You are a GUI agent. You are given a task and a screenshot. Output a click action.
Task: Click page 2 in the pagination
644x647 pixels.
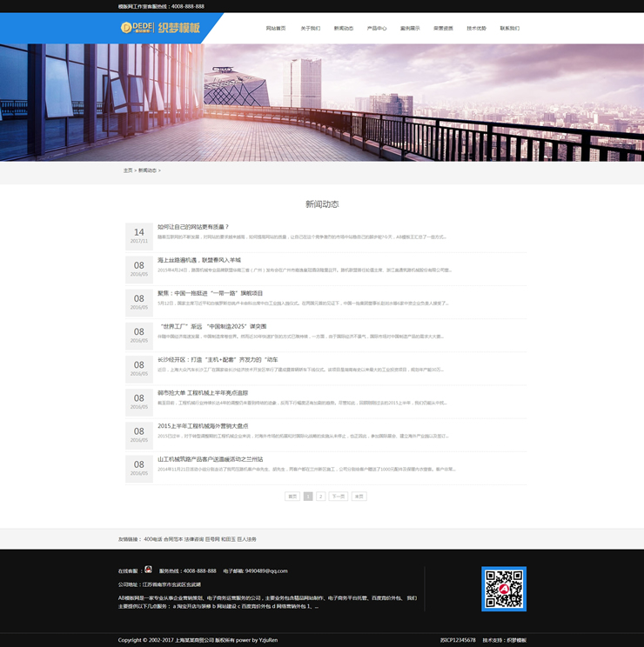point(320,497)
